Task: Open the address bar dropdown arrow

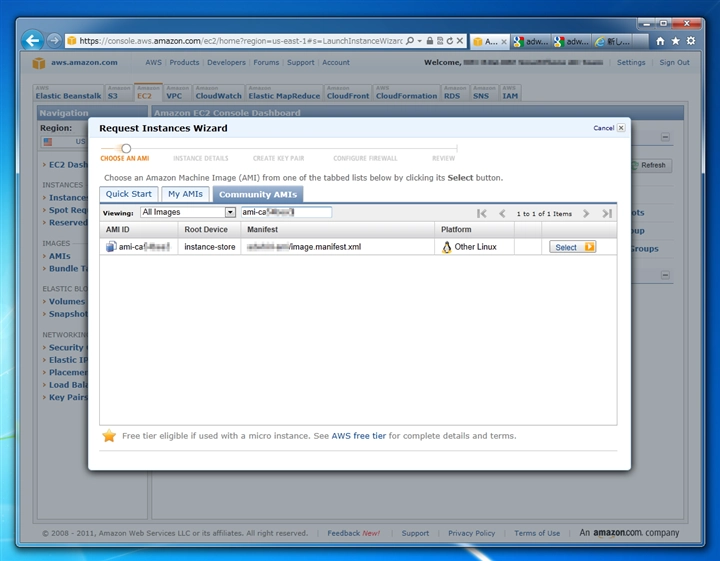Action: [x=420, y=41]
